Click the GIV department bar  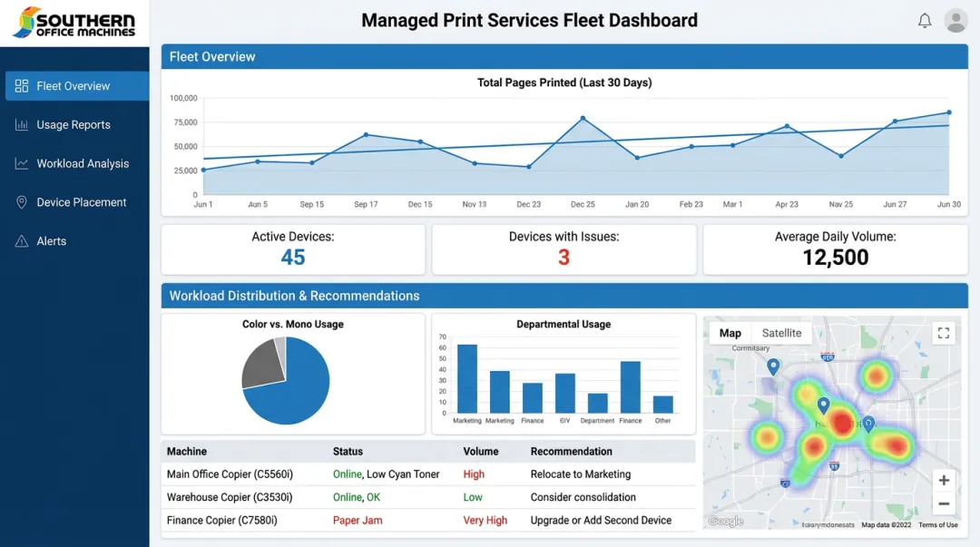click(565, 393)
